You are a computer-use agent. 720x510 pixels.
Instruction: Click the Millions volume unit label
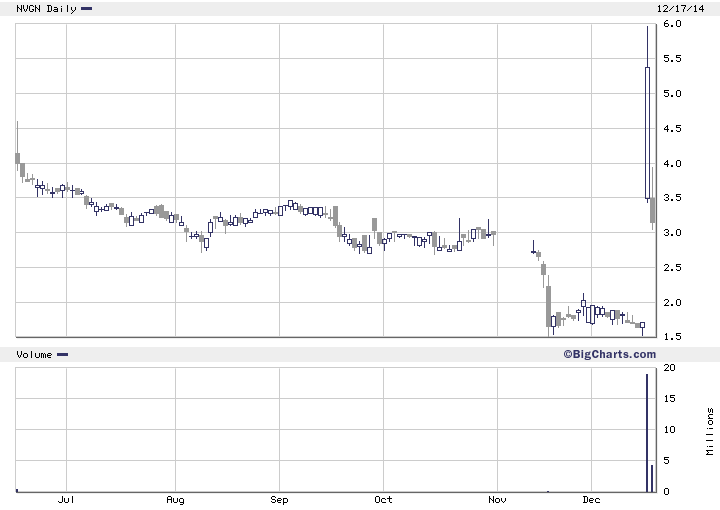(x=710, y=431)
